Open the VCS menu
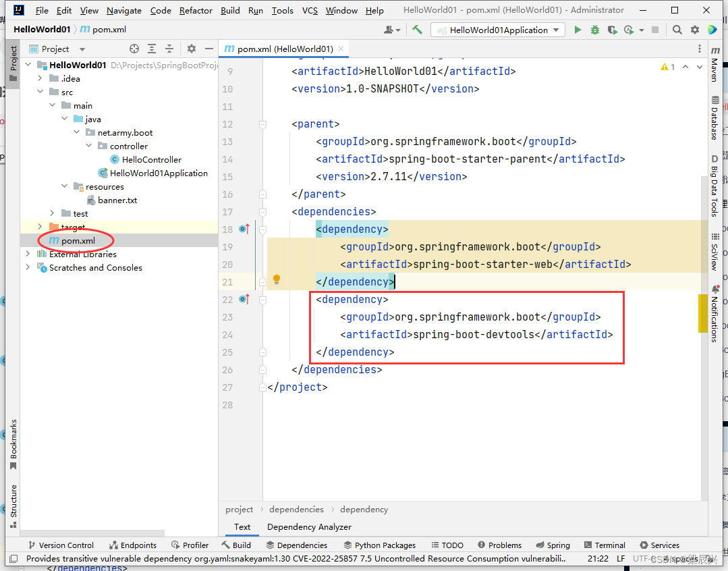 310,10
